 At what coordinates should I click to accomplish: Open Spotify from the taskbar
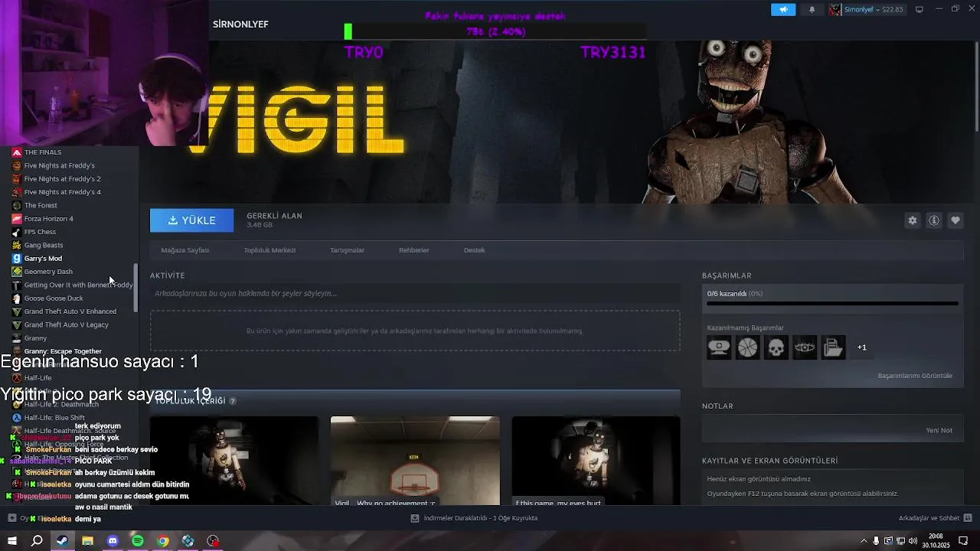click(138, 541)
